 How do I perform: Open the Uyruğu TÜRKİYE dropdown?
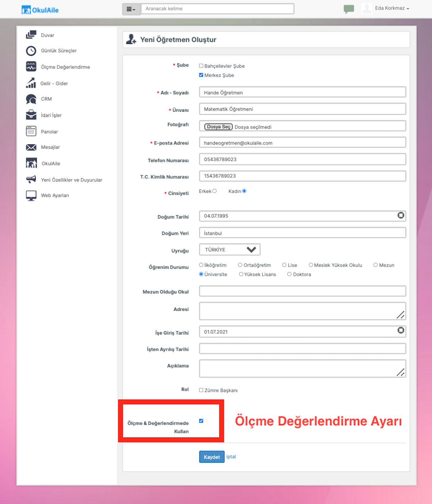(230, 249)
